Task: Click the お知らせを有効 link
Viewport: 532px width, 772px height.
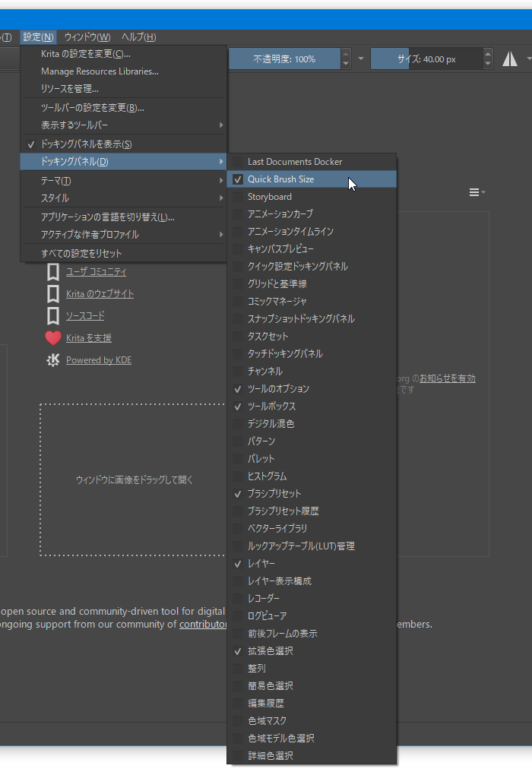Action: (x=448, y=378)
